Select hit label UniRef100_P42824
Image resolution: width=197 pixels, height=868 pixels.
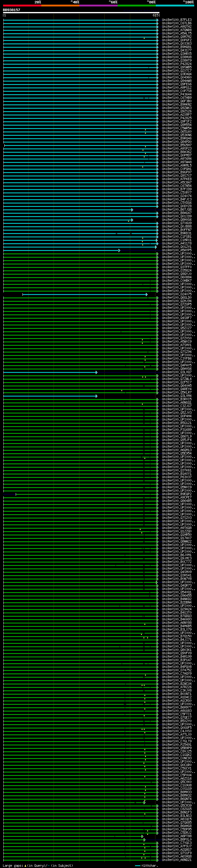click(177, 64)
